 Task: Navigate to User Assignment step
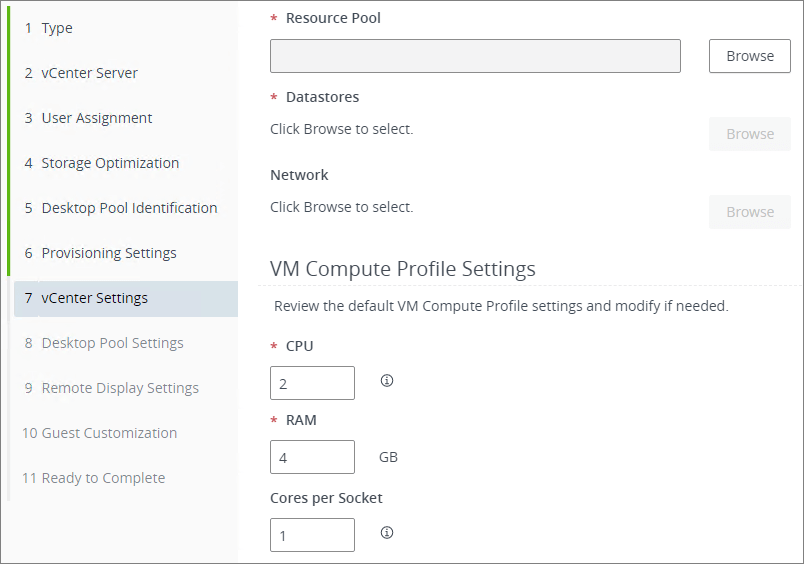click(96, 118)
